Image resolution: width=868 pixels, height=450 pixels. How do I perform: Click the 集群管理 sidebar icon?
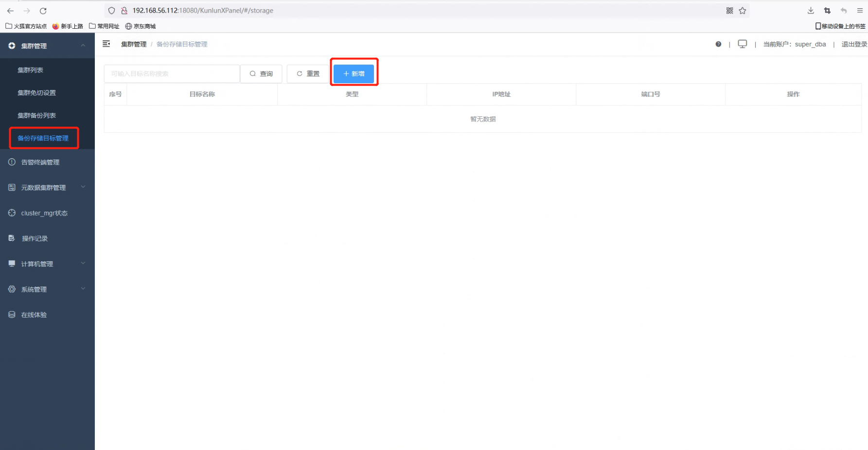click(x=12, y=46)
